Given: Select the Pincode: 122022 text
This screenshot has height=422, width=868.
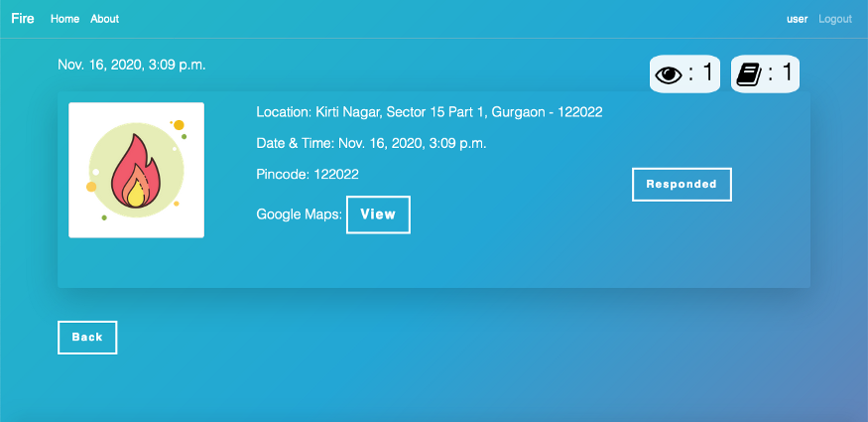Looking at the screenshot, I should click(308, 175).
